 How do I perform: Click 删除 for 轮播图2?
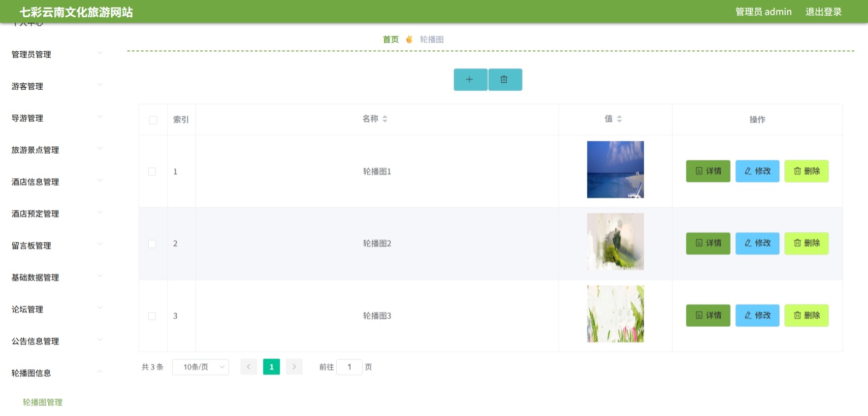click(806, 243)
